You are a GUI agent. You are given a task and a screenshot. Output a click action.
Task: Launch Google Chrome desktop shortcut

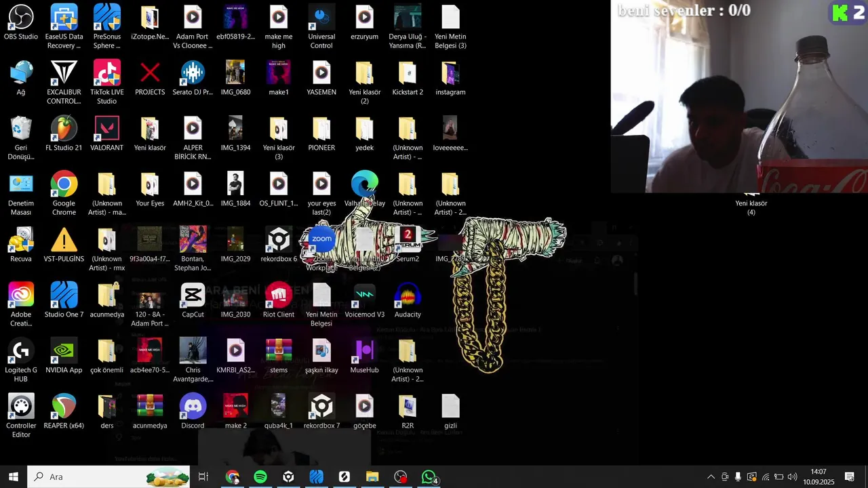pyautogui.click(x=64, y=194)
